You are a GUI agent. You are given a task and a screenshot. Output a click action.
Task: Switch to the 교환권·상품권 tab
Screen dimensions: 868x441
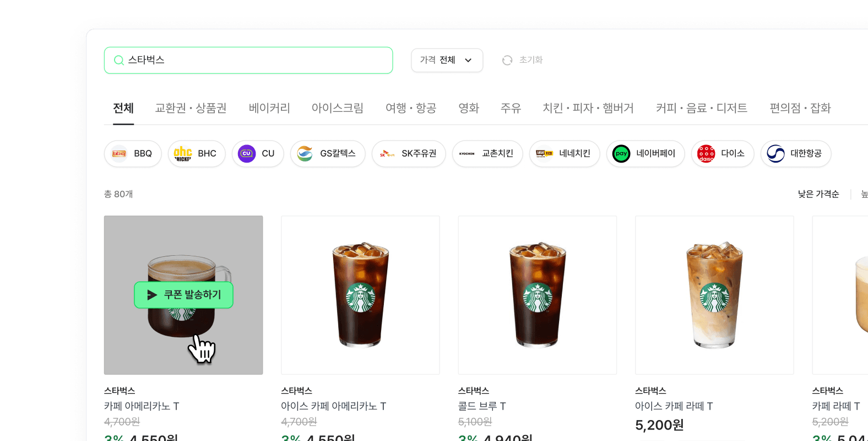pos(191,108)
